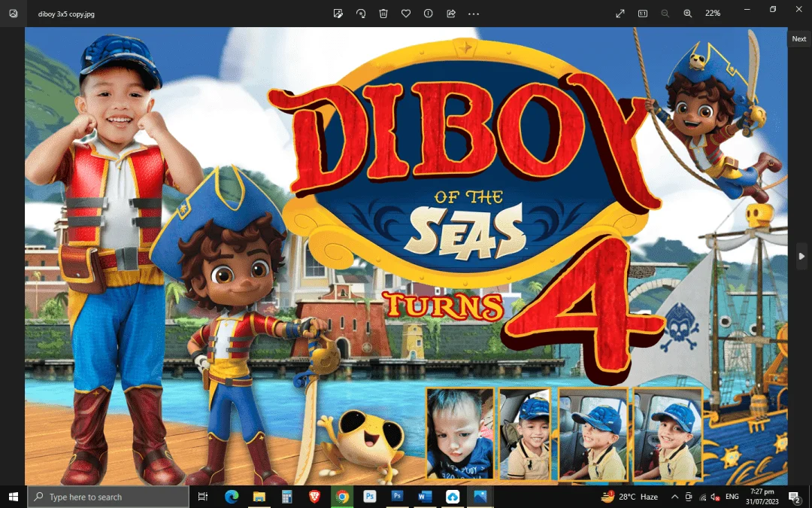Screen dimensions: 812x508
Task: Open Task View from the taskbar
Action: [x=203, y=497]
